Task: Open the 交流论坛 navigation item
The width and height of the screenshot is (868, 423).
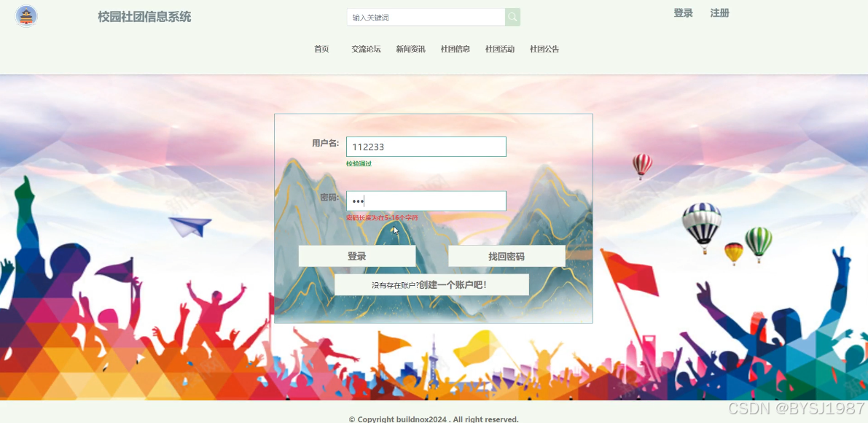Action: [x=366, y=50]
